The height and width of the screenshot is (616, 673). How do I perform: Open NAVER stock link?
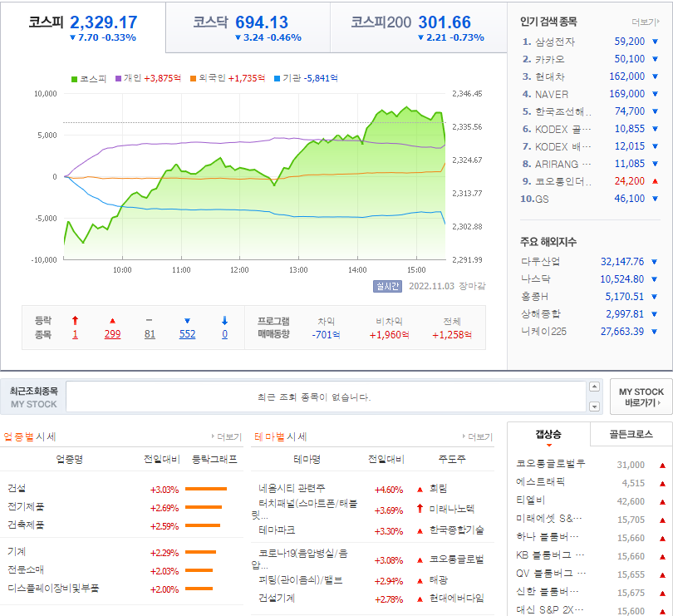(x=552, y=94)
